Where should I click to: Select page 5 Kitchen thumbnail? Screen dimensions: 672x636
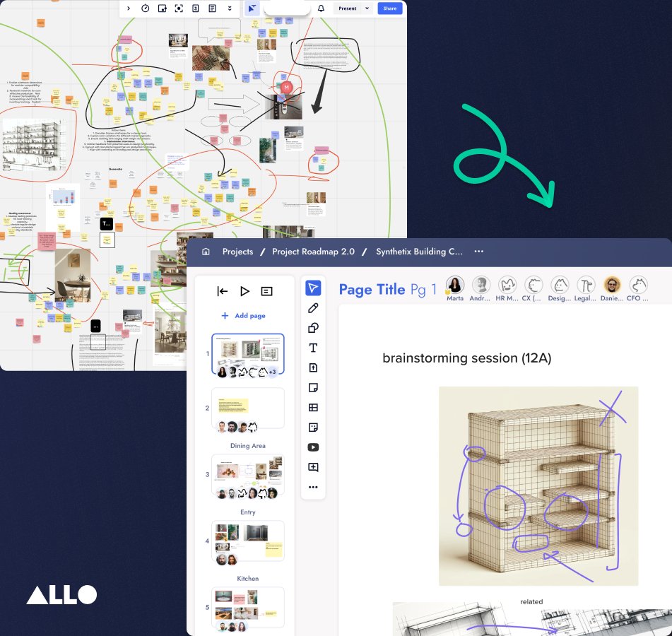point(248,608)
